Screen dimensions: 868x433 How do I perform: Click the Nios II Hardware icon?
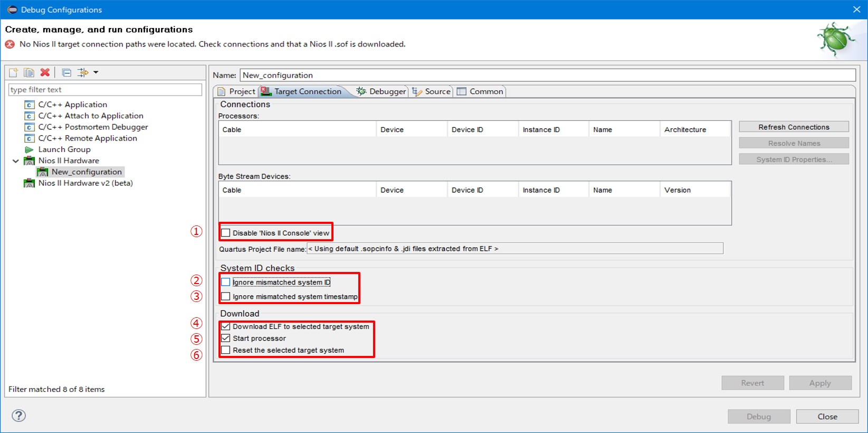click(x=30, y=161)
